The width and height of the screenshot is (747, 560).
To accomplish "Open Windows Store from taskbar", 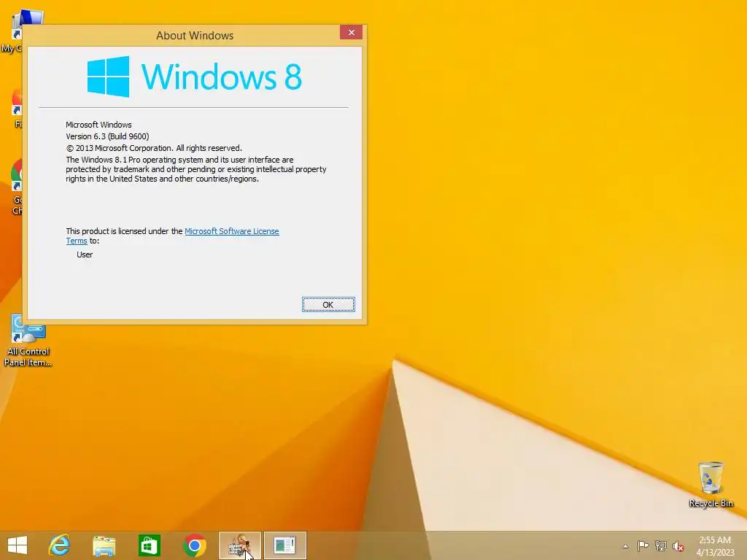I will pos(149,545).
